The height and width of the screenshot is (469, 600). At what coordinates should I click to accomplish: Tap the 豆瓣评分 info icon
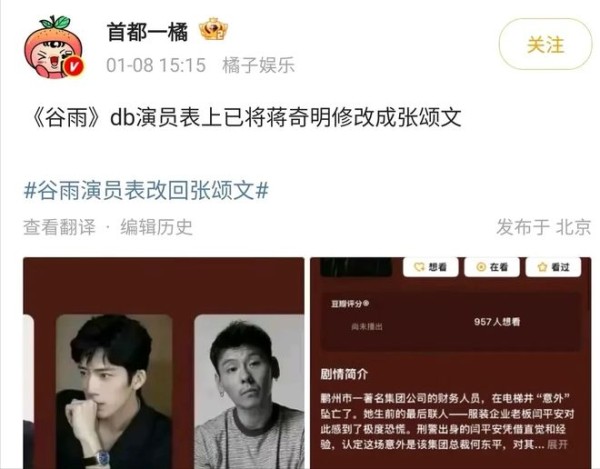(x=366, y=304)
